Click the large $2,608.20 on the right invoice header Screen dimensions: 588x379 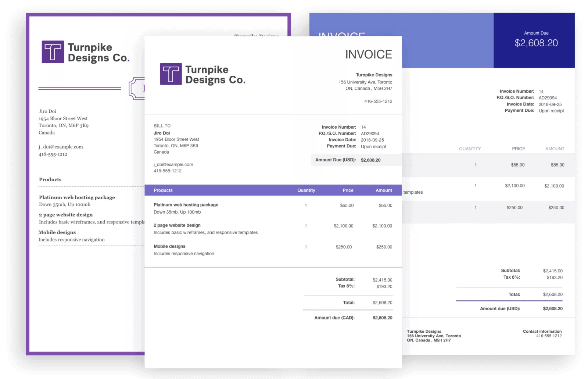[536, 43]
